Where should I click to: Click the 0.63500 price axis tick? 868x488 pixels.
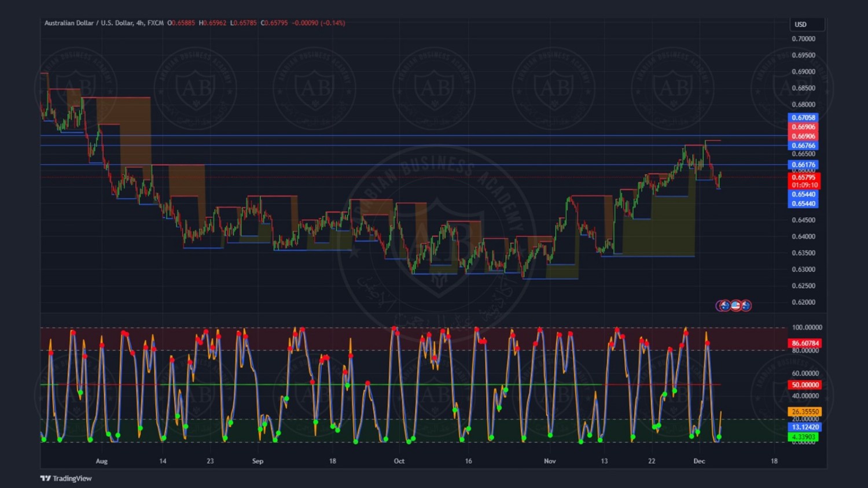[803, 253]
